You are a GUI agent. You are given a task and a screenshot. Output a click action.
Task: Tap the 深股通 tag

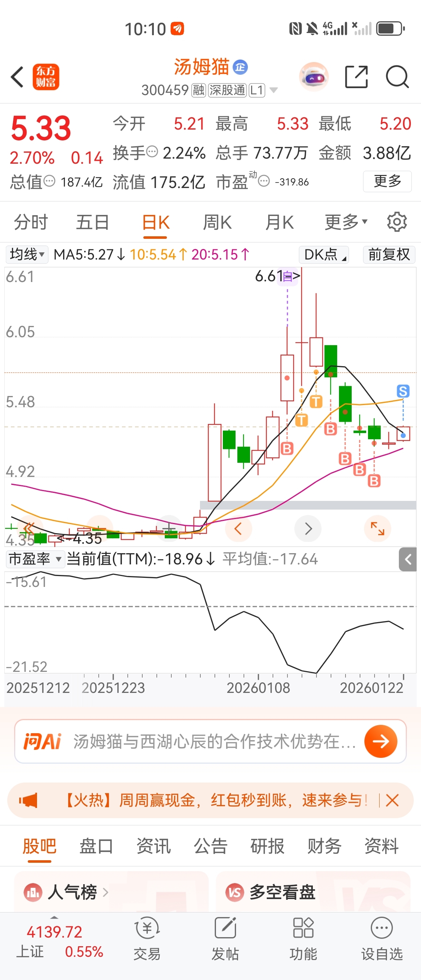(x=228, y=90)
